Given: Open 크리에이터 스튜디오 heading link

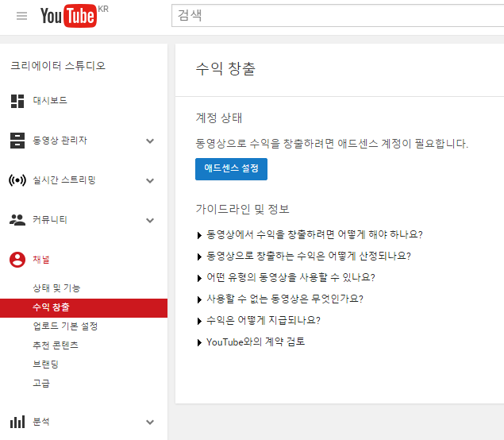Looking at the screenshot, I should [x=57, y=66].
